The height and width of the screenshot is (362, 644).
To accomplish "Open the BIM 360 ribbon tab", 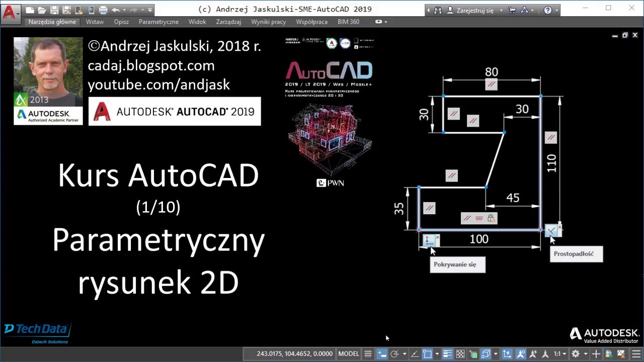I will [x=348, y=22].
